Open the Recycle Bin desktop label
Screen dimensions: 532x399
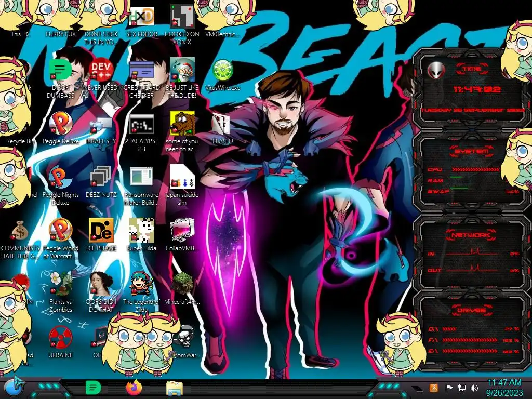[20, 141]
